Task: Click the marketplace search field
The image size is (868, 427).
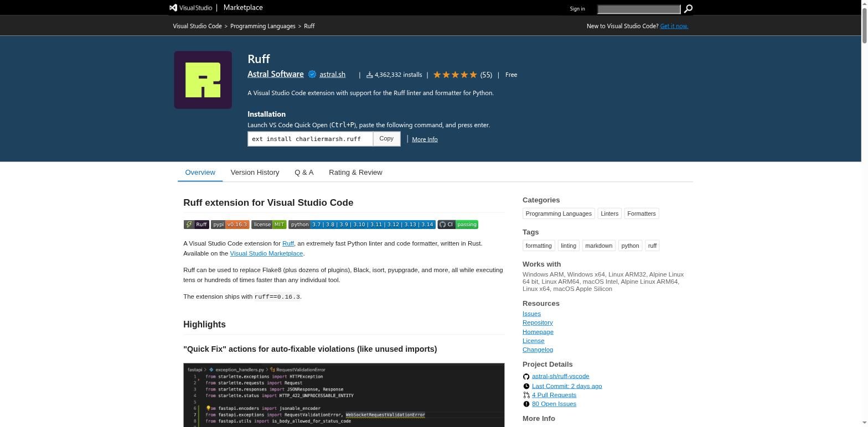Action: click(x=639, y=9)
